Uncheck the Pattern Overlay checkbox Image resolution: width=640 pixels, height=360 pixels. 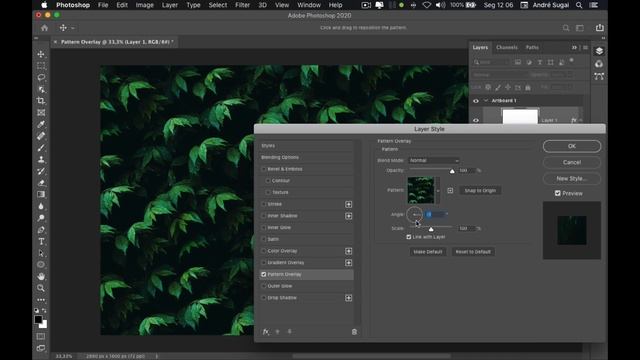[x=264, y=274]
